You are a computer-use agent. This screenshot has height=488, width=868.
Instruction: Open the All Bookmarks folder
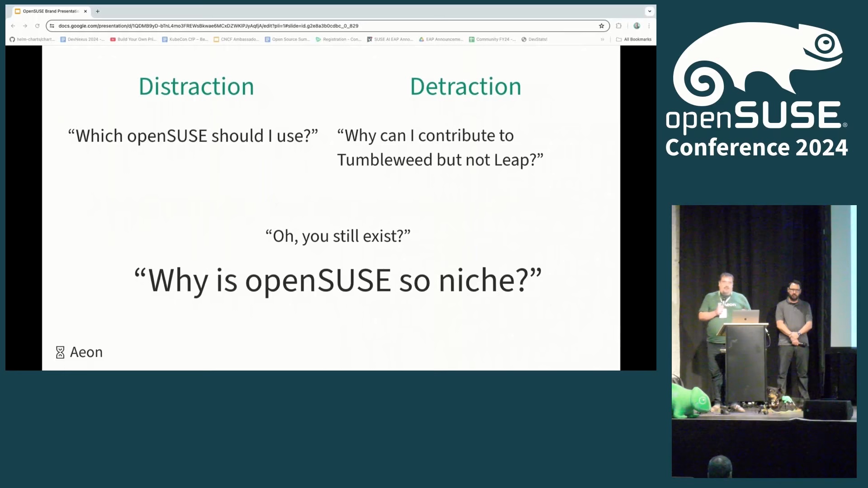pos(634,39)
